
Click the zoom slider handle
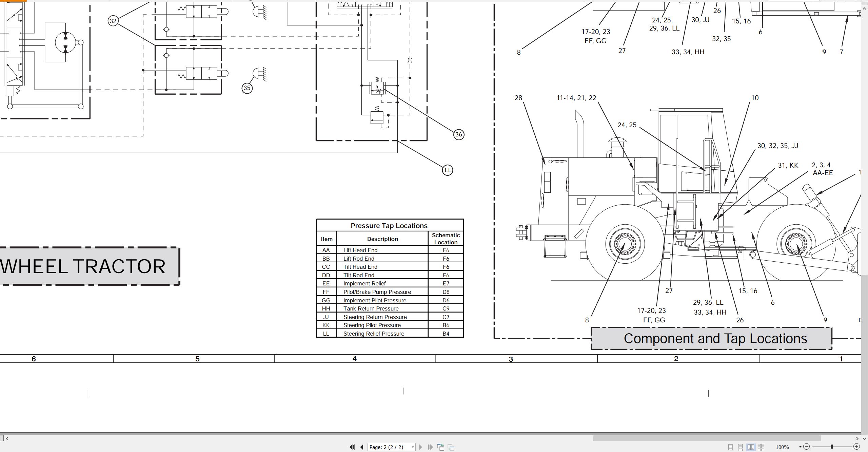[832, 447]
